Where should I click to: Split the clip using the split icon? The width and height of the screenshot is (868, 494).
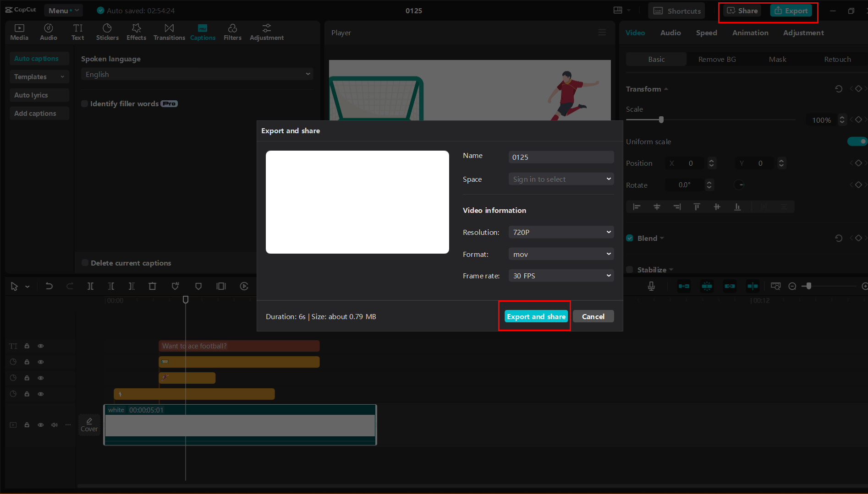tap(90, 286)
